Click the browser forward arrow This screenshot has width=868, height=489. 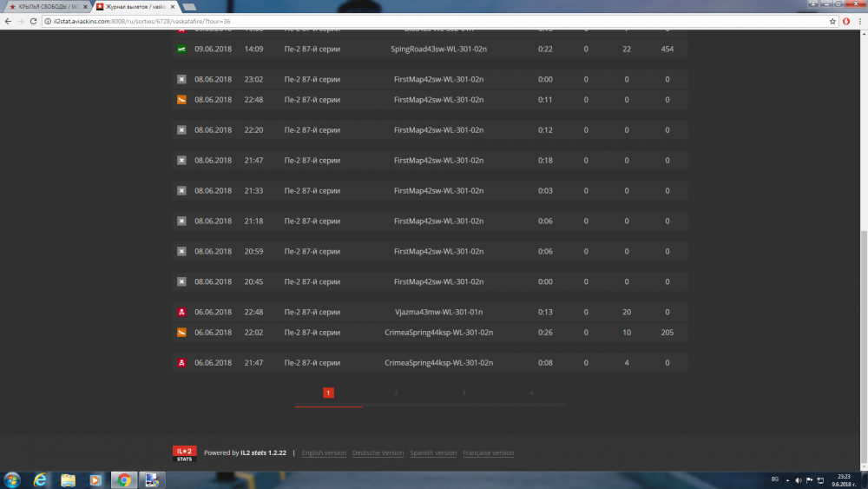click(x=21, y=21)
